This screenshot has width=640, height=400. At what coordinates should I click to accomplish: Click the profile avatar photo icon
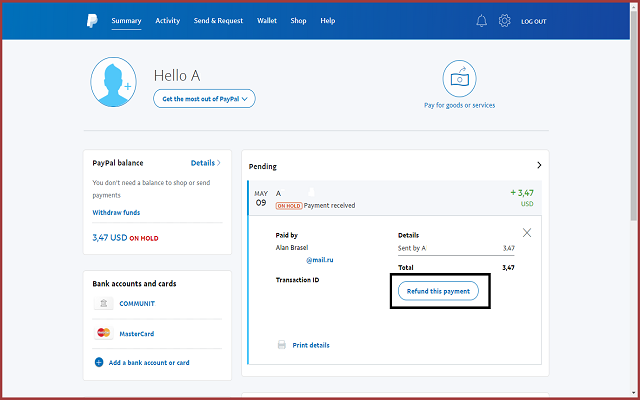pos(114,82)
